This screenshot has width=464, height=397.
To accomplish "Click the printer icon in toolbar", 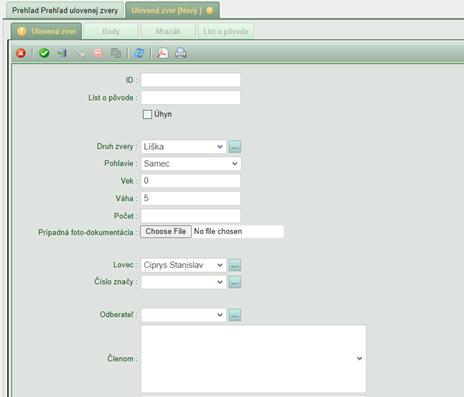I will coord(181,53).
